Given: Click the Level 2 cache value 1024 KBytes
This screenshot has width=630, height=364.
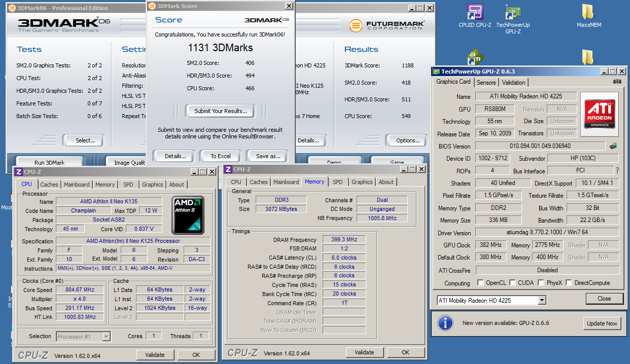Looking at the screenshot, I should [160, 308].
